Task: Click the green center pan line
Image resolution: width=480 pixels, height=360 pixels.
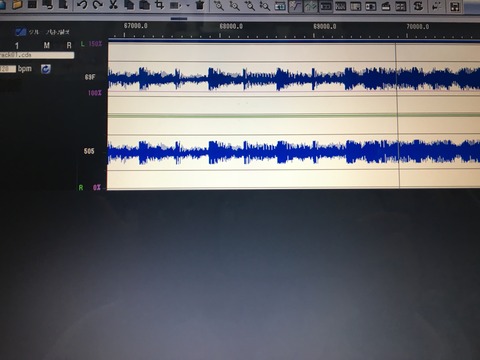Action: (x=293, y=115)
